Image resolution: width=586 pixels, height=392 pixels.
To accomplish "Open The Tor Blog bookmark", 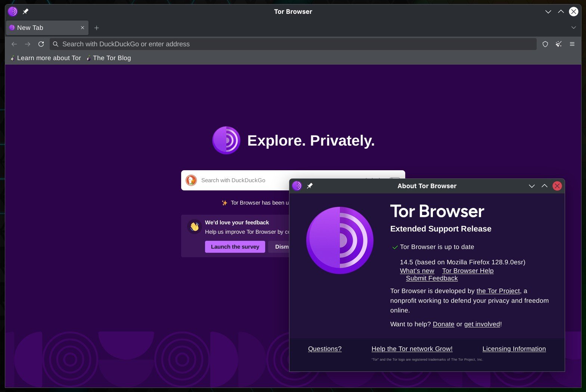I will pos(109,58).
